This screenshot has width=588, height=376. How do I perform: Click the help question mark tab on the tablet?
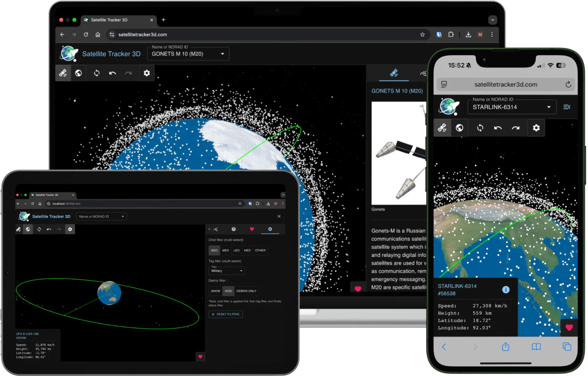click(x=234, y=229)
